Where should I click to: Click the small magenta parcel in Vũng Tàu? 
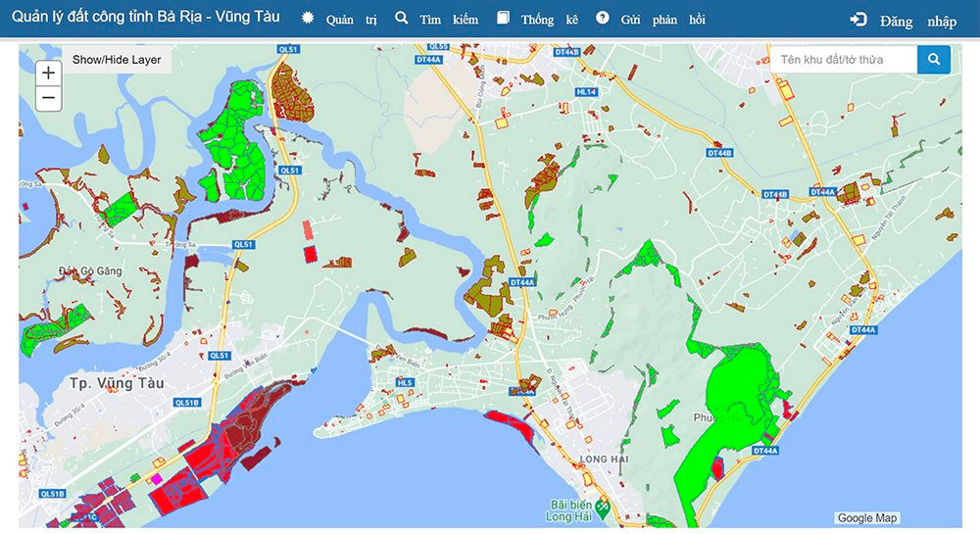155,479
